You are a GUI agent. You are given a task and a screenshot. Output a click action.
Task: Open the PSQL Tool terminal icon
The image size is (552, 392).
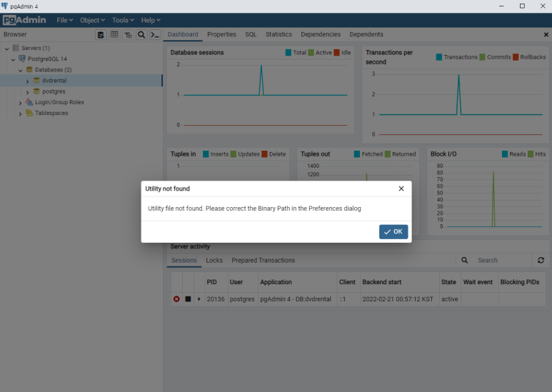pyautogui.click(x=154, y=34)
